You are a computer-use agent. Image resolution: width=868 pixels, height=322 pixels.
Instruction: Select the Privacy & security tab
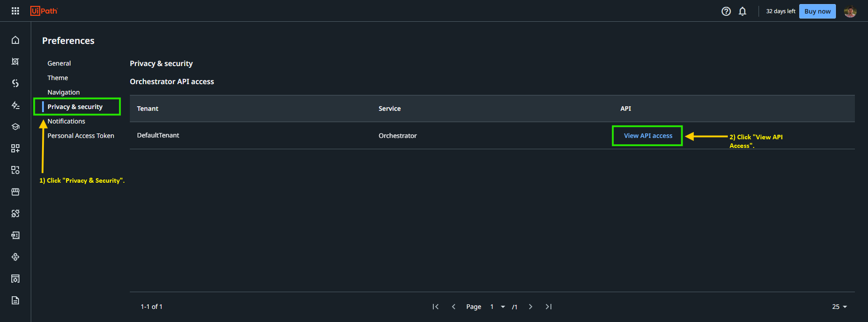[x=75, y=107]
